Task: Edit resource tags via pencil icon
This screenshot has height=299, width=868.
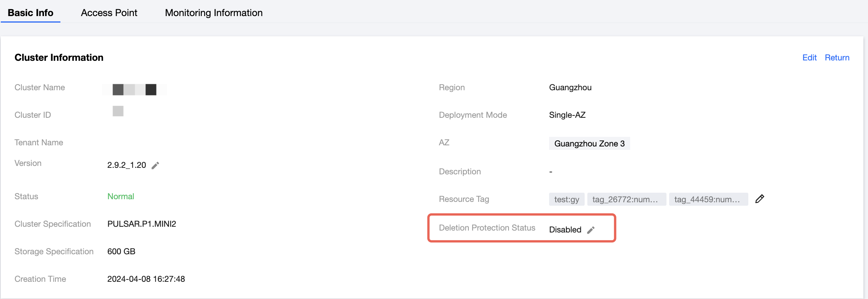Action: (760, 199)
